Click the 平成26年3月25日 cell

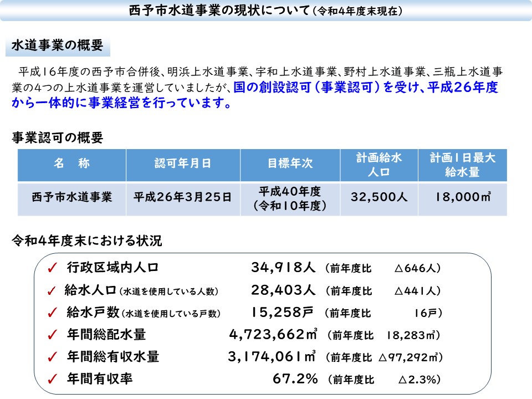pyautogui.click(x=183, y=199)
